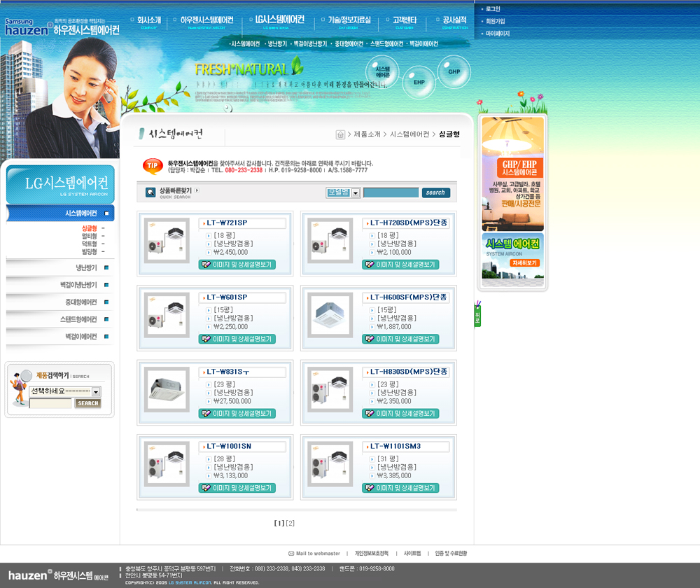Expand the 냉난방기 sidebar category
700x588 pixels.
click(87, 267)
